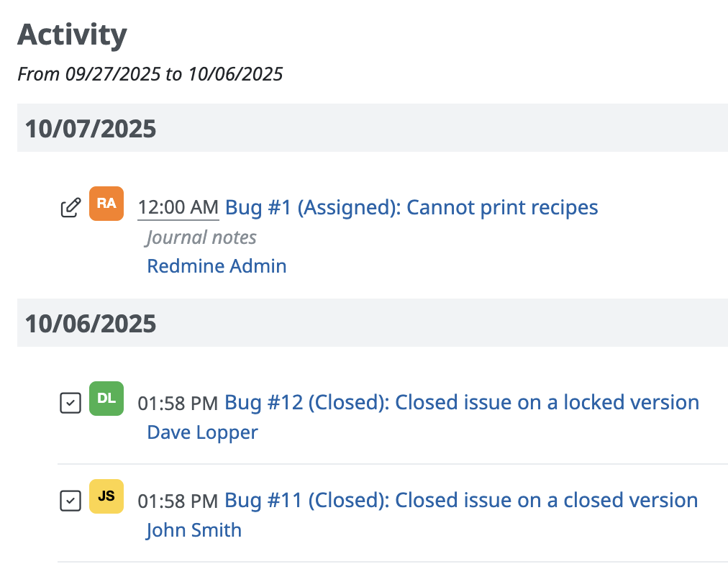Viewport: 728px width, 564px height.
Task: Click the 10/07/2025 date header
Action: [x=91, y=129]
